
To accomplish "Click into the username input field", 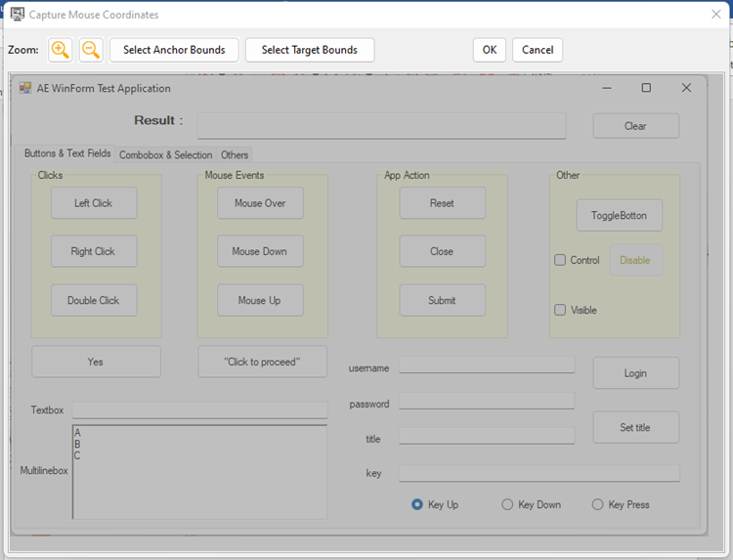I will point(487,365).
